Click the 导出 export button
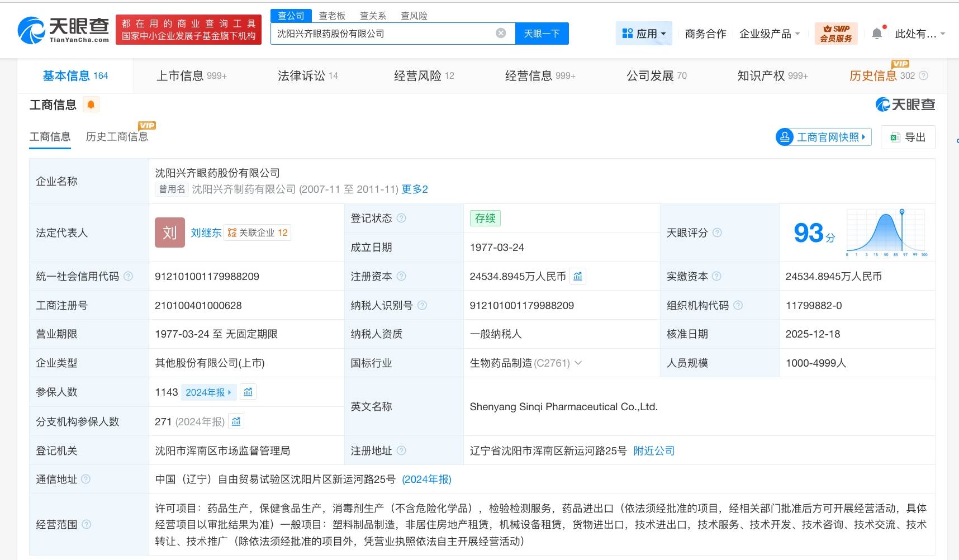This screenshot has height=560, width=959. coord(908,137)
